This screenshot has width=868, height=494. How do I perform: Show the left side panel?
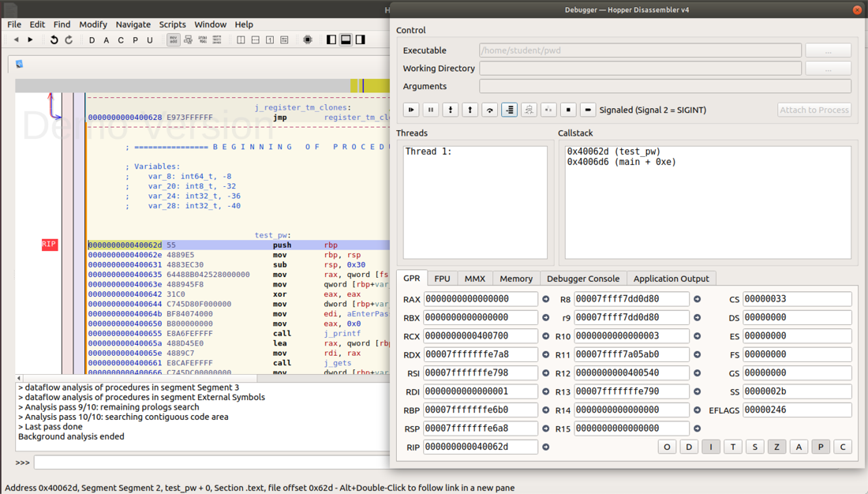(331, 39)
